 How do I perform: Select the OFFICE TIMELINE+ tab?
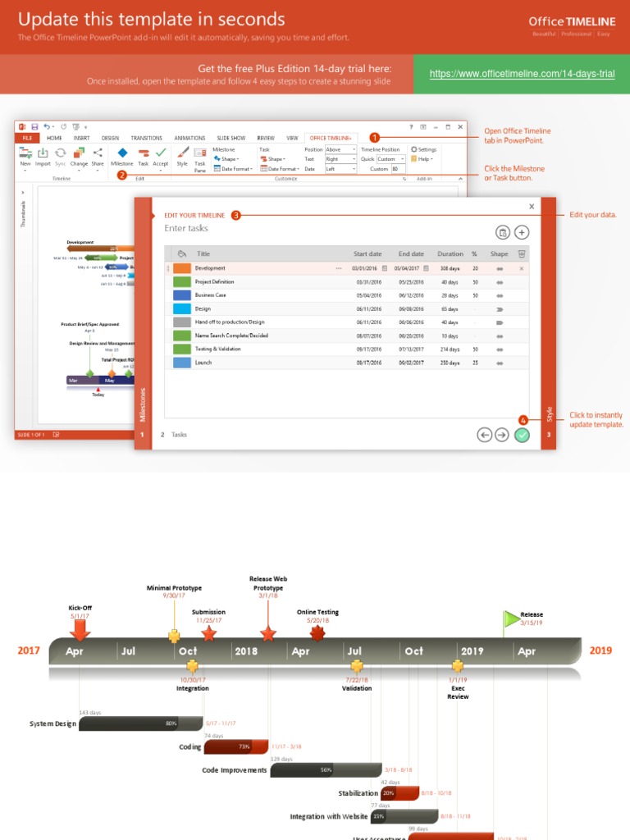(331, 138)
